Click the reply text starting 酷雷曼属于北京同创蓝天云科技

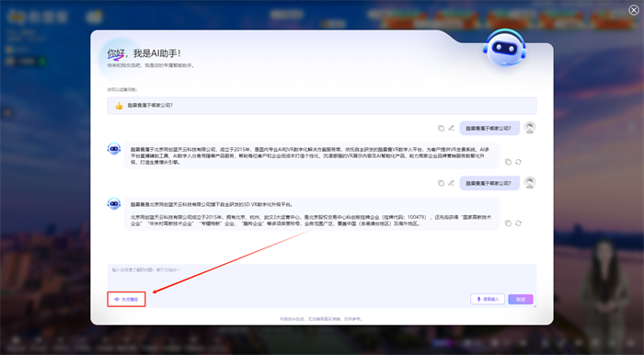(310, 156)
